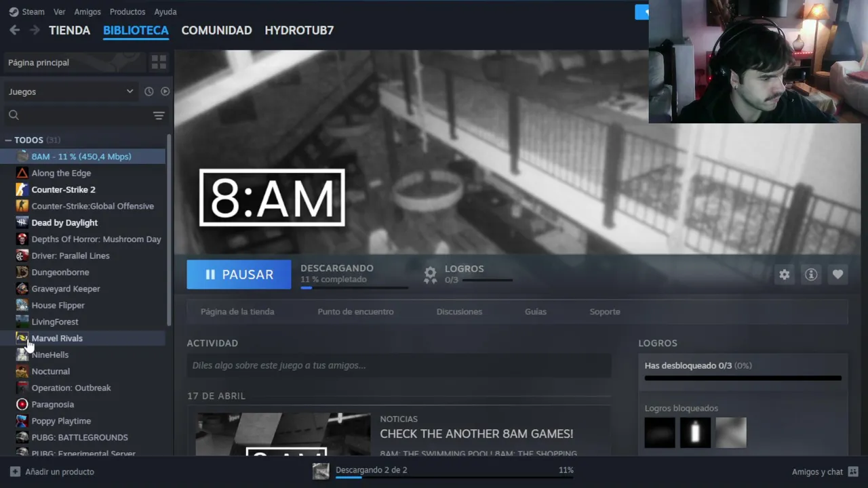Image resolution: width=868 pixels, height=488 pixels.
Task: Open CHECK THE ANOTHER 8AM GAMES news
Action: 476,434
